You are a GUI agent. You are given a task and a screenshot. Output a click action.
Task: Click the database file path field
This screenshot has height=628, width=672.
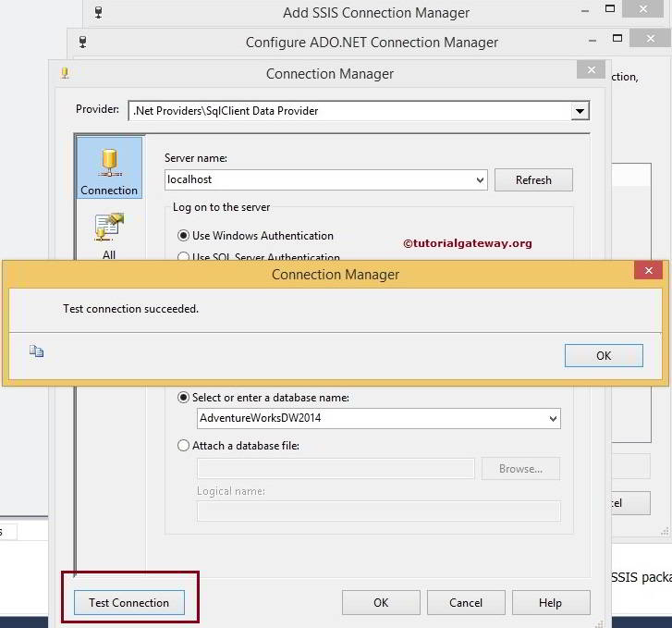point(336,469)
